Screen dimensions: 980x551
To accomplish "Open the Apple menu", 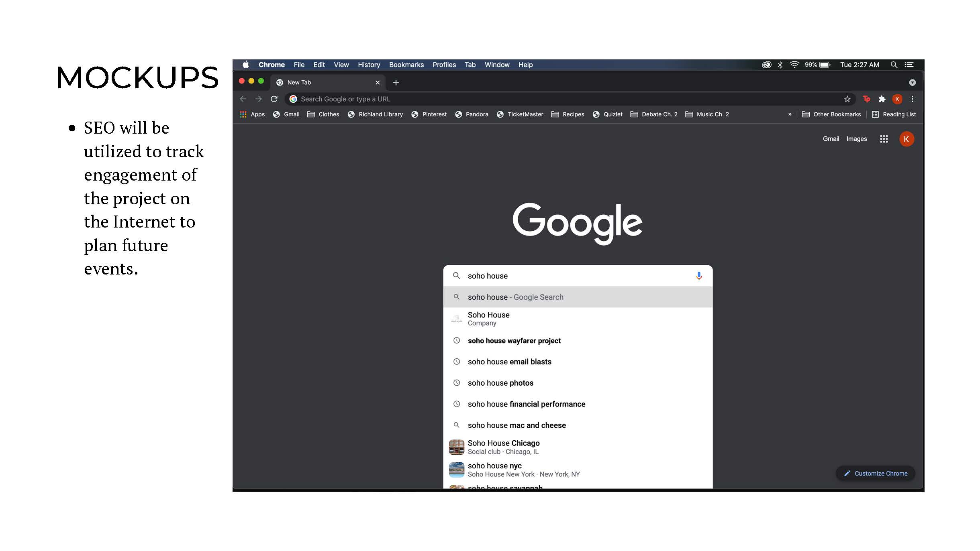I will point(246,65).
